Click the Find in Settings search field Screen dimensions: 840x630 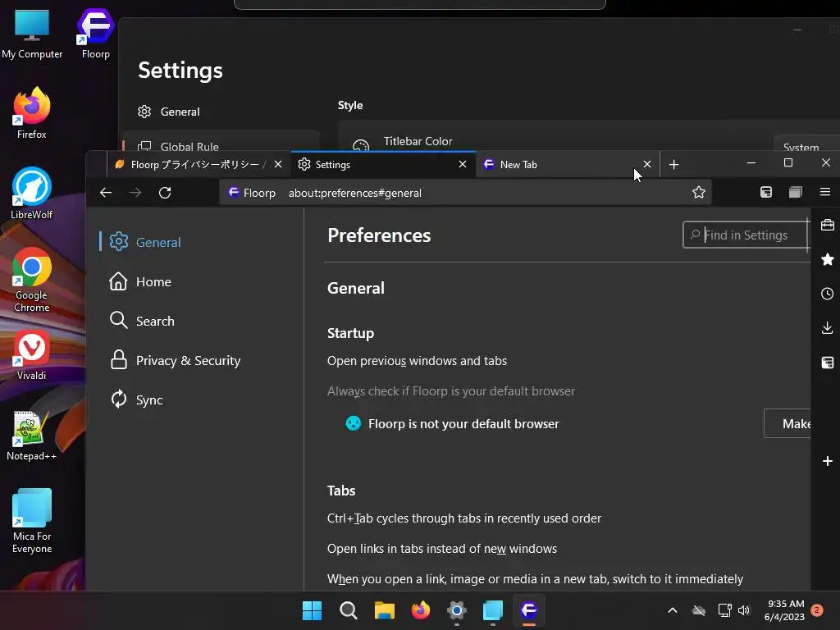coord(745,235)
